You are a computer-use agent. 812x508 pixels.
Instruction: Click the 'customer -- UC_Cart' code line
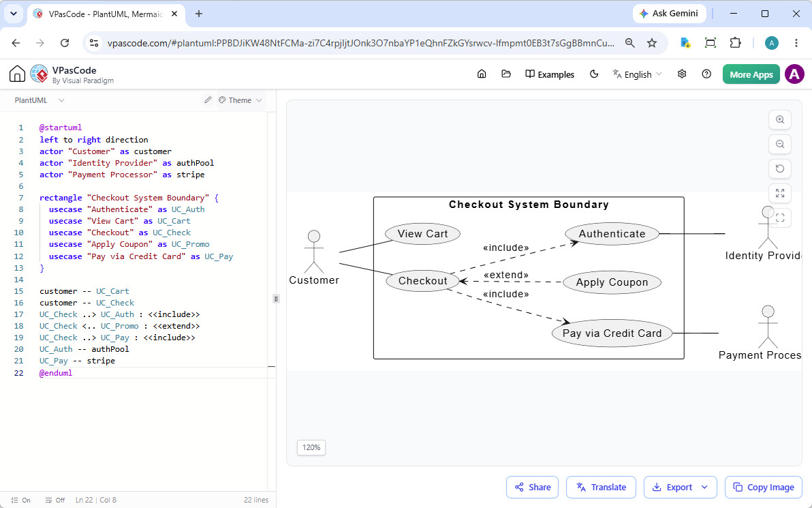84,291
